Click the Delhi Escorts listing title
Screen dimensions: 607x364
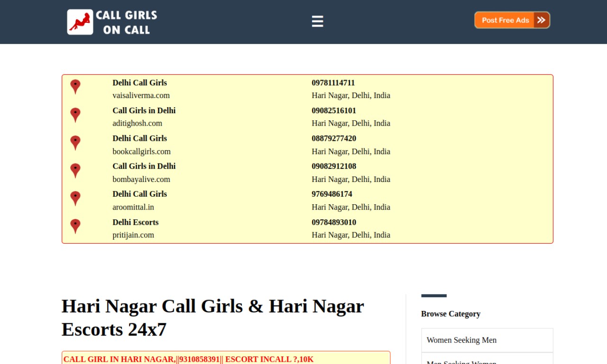(135, 222)
